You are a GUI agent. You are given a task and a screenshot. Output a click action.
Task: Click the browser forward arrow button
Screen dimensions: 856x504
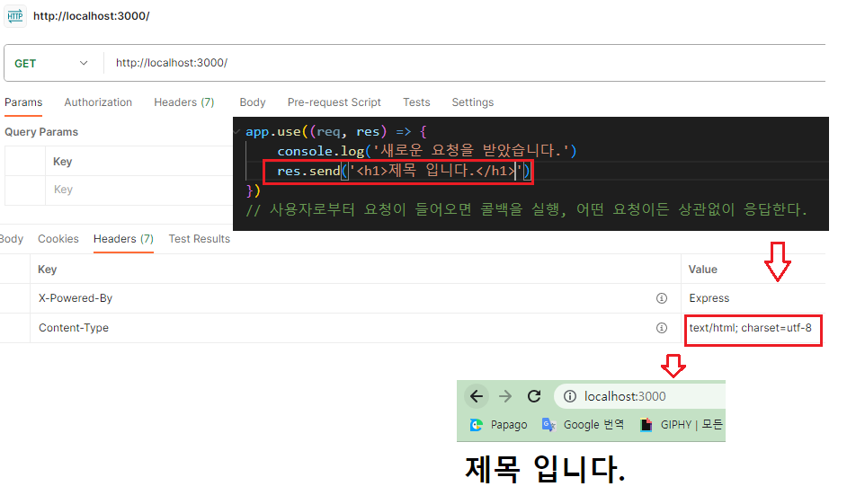505,396
